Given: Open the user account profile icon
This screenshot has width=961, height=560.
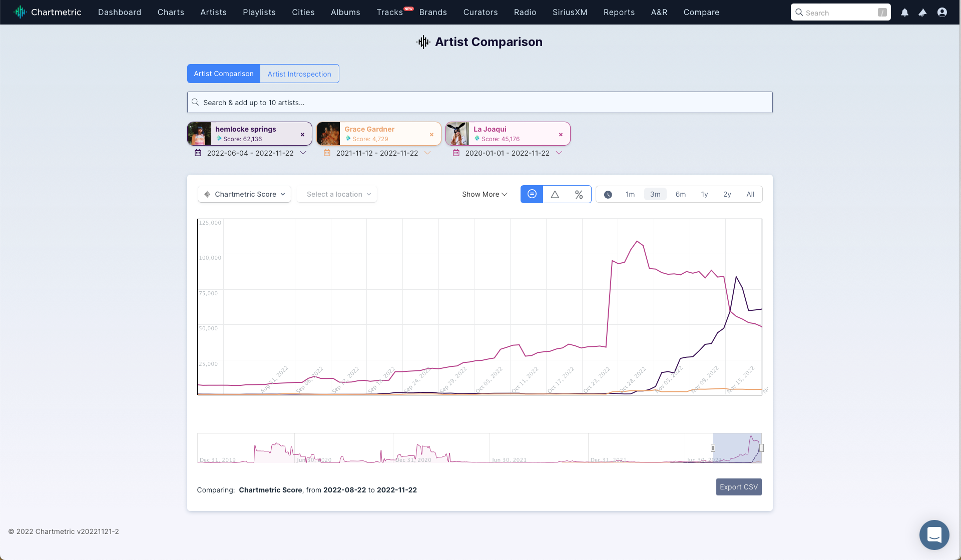Looking at the screenshot, I should [942, 13].
